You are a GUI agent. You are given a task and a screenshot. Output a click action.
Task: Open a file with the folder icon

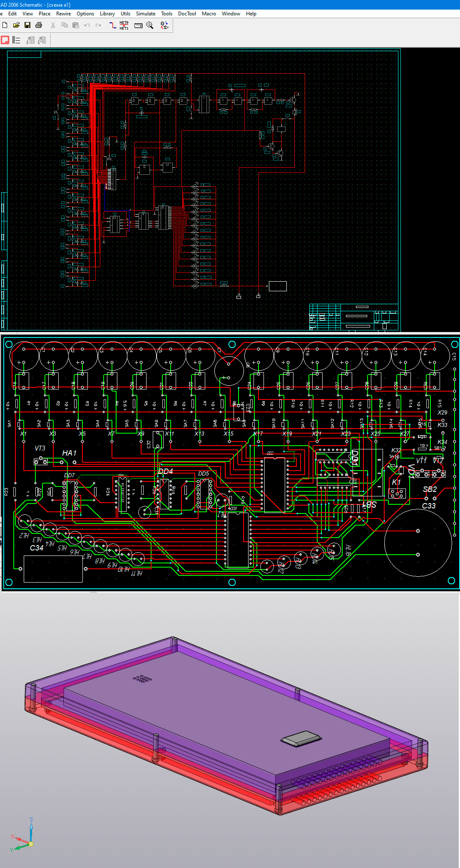(16, 25)
